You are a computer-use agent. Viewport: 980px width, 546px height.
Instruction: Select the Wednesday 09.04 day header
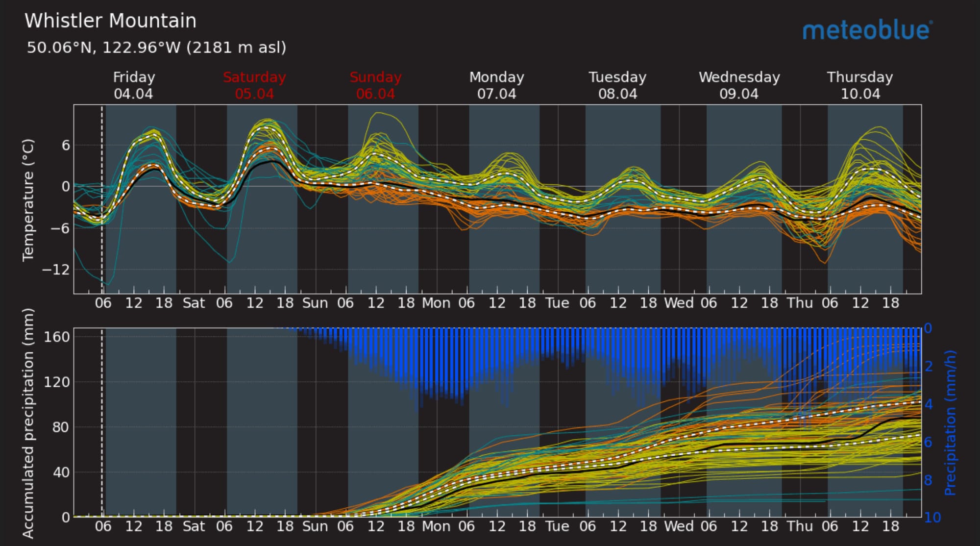(739, 85)
